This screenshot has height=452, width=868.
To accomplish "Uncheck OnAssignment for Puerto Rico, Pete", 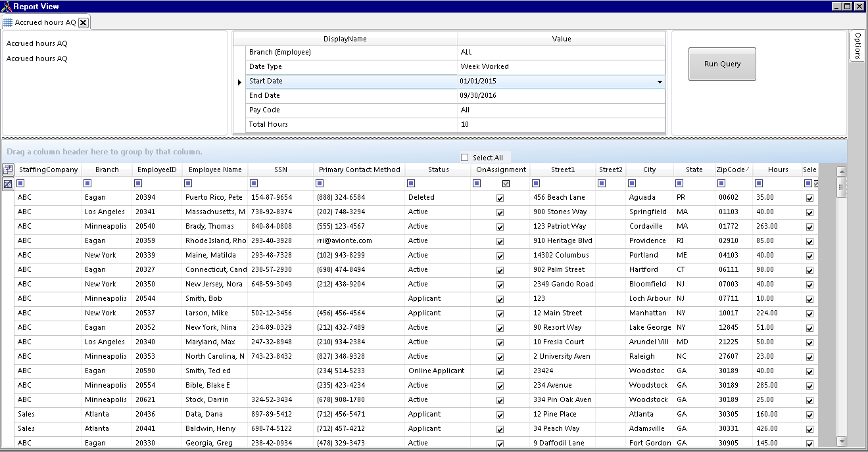I will click(x=500, y=198).
